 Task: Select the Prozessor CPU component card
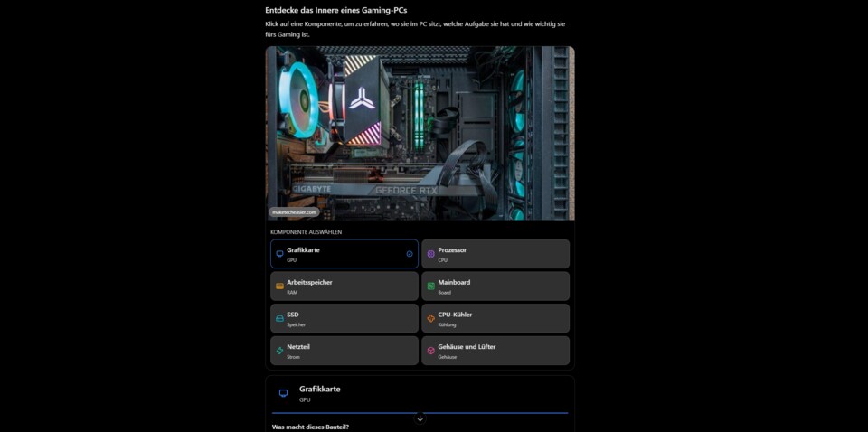click(495, 254)
